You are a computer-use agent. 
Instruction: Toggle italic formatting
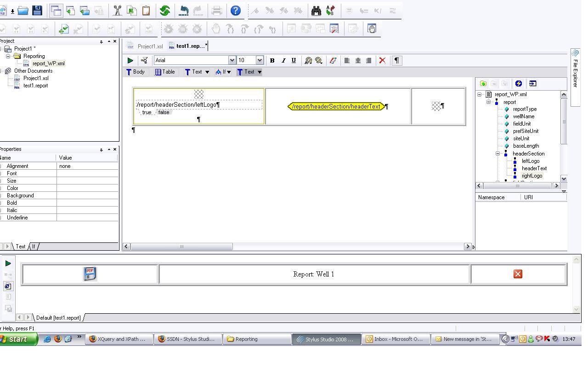283,60
